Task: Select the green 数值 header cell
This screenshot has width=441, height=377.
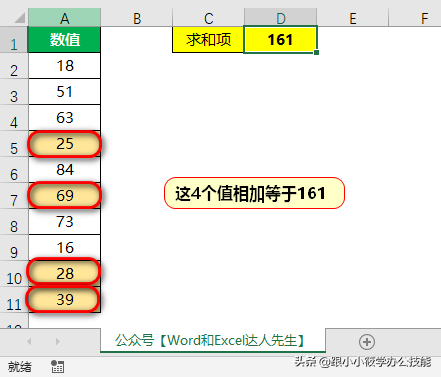Action: [64, 40]
